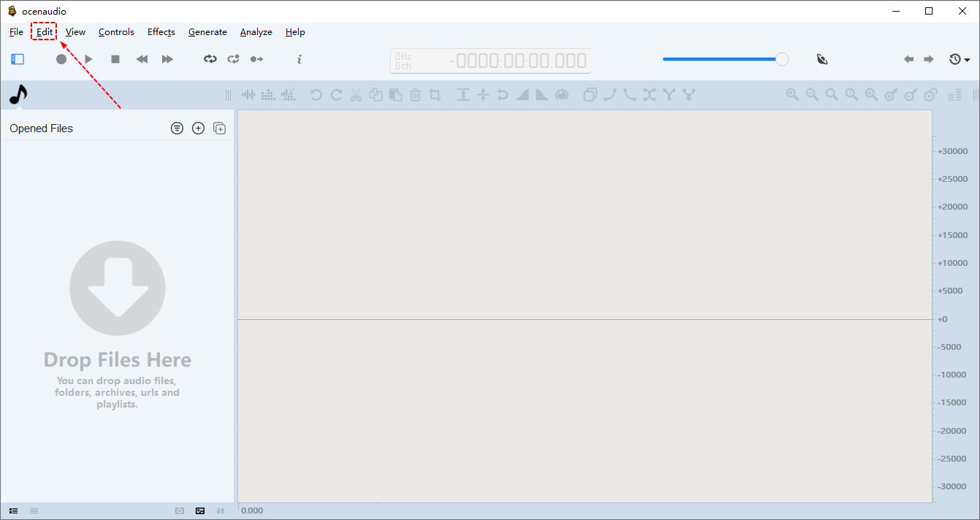Click the scissors Cut icon

(x=356, y=94)
